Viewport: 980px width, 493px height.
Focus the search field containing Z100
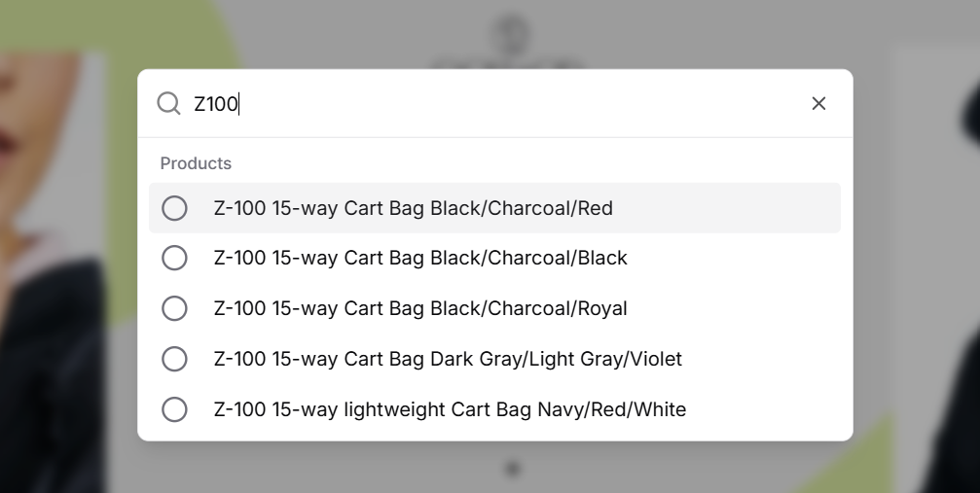tap(487, 103)
